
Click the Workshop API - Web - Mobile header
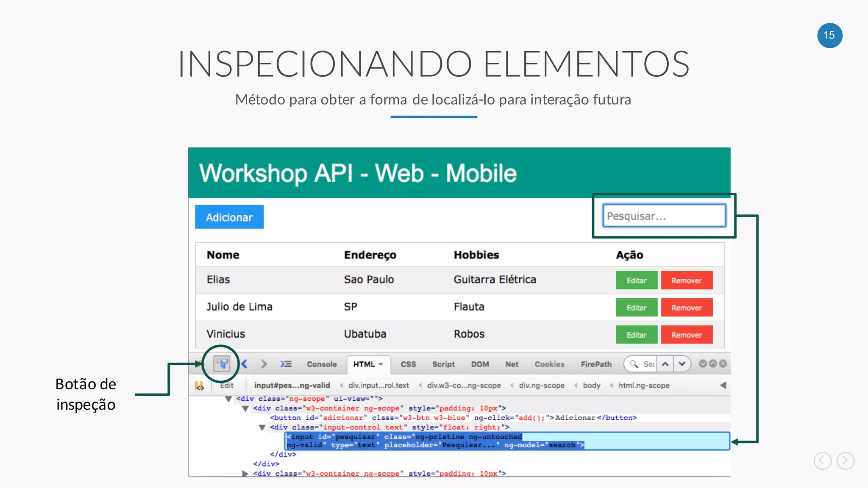click(358, 173)
